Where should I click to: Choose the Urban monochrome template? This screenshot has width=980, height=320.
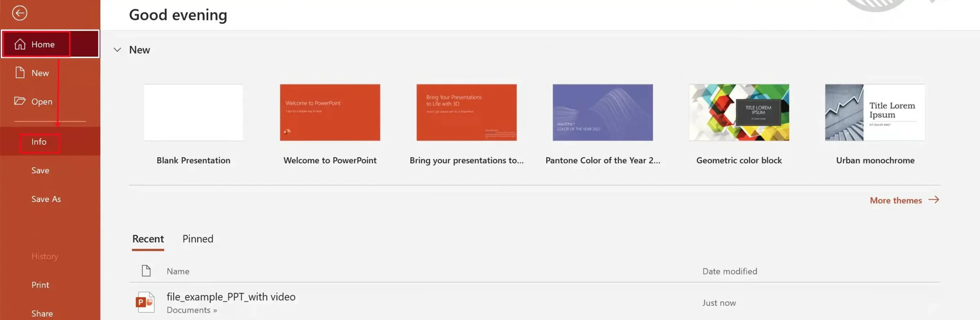[x=875, y=113]
